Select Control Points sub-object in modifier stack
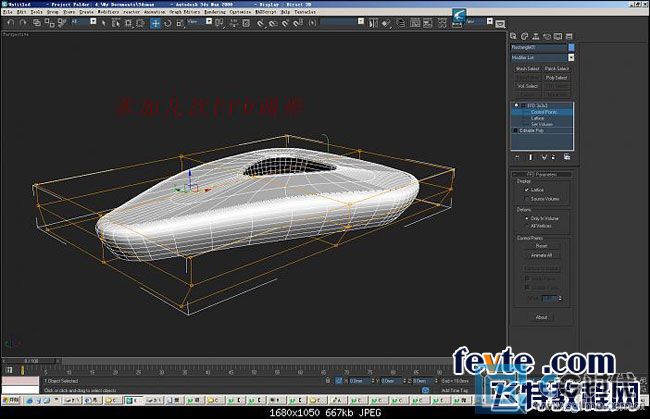Viewport: 650px width, 419px height. 543,112
